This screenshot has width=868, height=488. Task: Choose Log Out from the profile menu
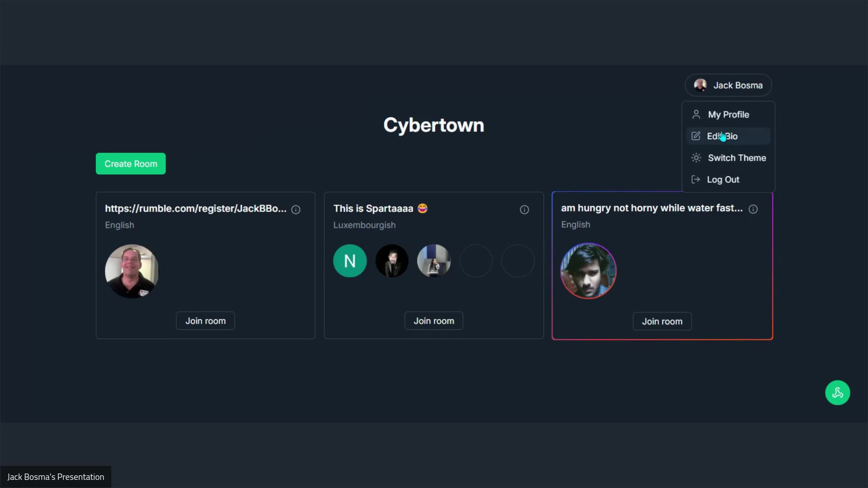(x=723, y=179)
